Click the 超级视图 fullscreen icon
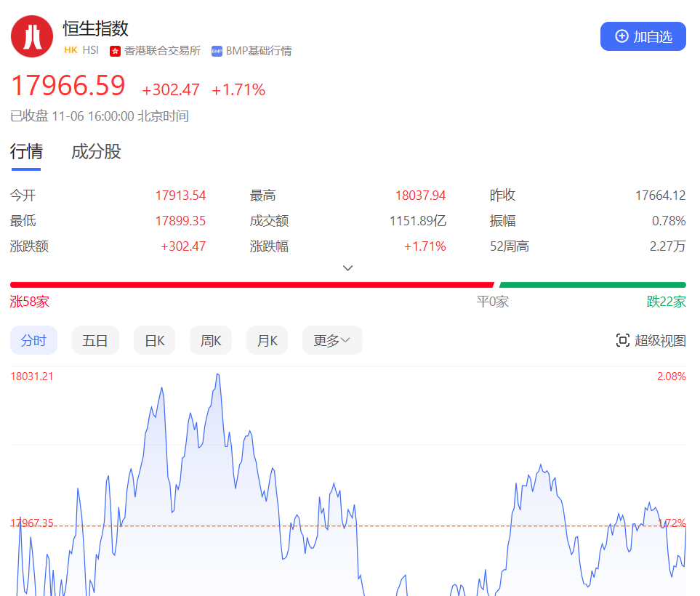The width and height of the screenshot is (700, 596). point(622,340)
